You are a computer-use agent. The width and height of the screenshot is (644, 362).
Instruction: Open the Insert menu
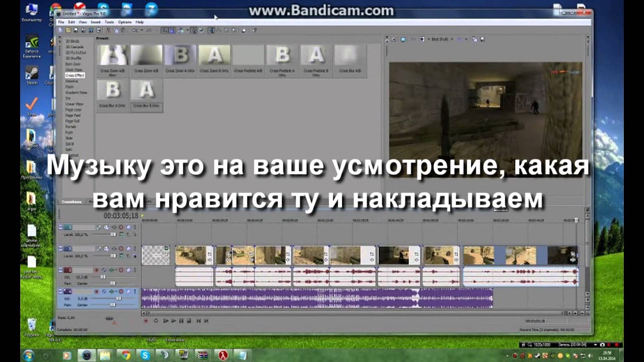(x=96, y=22)
